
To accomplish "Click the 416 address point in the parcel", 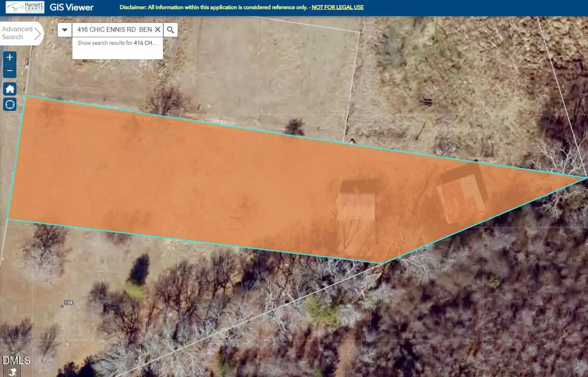I will pos(102,167).
